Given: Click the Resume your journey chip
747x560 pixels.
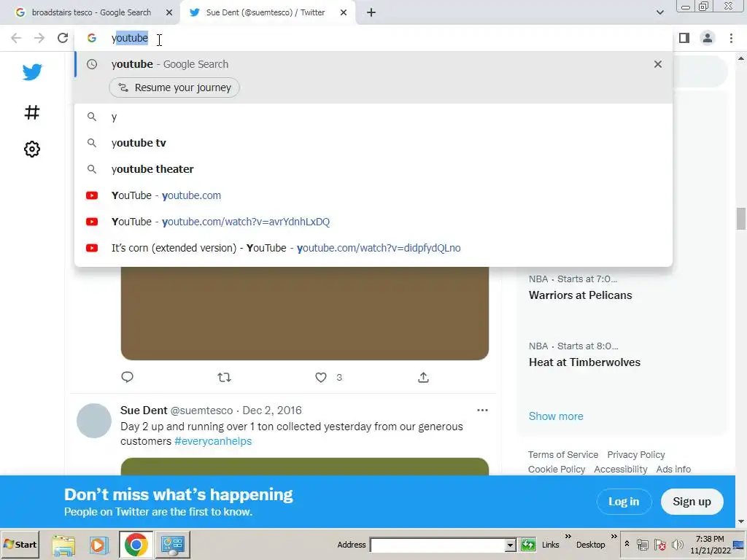Looking at the screenshot, I should [x=174, y=87].
